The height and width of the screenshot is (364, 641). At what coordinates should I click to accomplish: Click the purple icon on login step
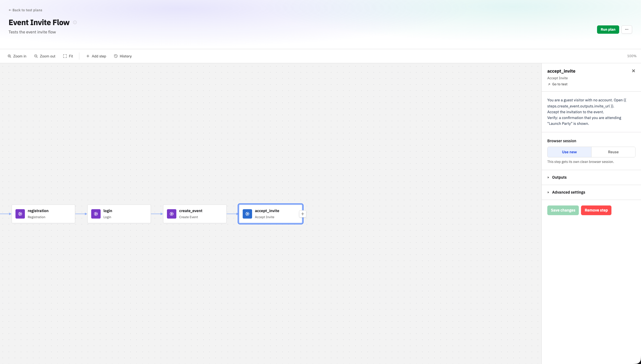tap(96, 214)
